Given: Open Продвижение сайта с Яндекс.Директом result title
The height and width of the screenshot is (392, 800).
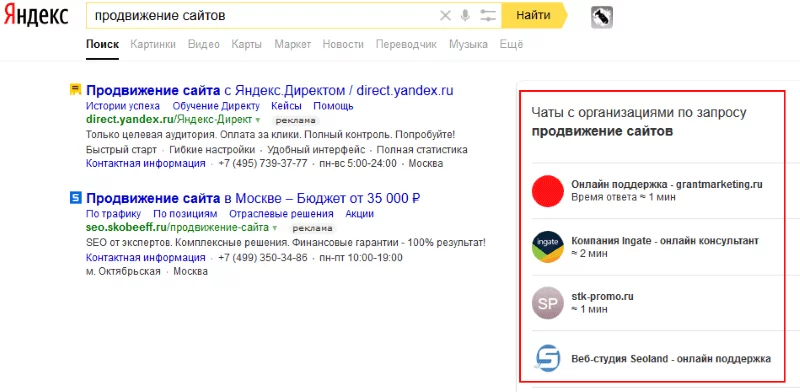Looking at the screenshot, I should pos(270,90).
